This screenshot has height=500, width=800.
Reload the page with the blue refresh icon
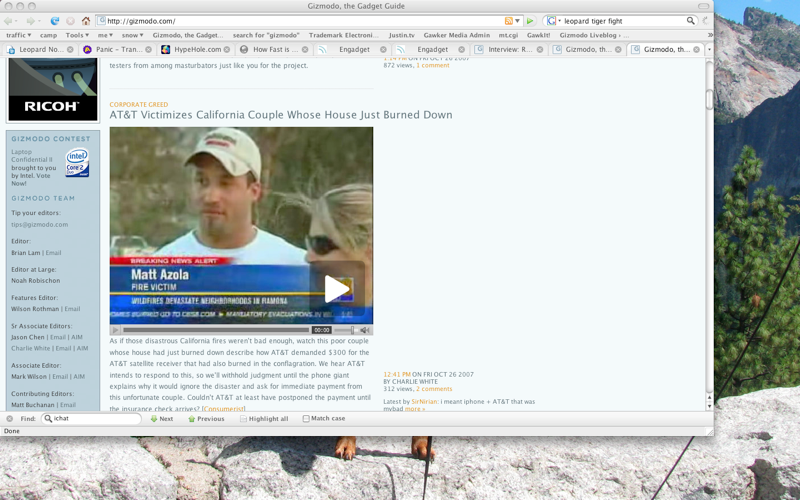tap(55, 21)
